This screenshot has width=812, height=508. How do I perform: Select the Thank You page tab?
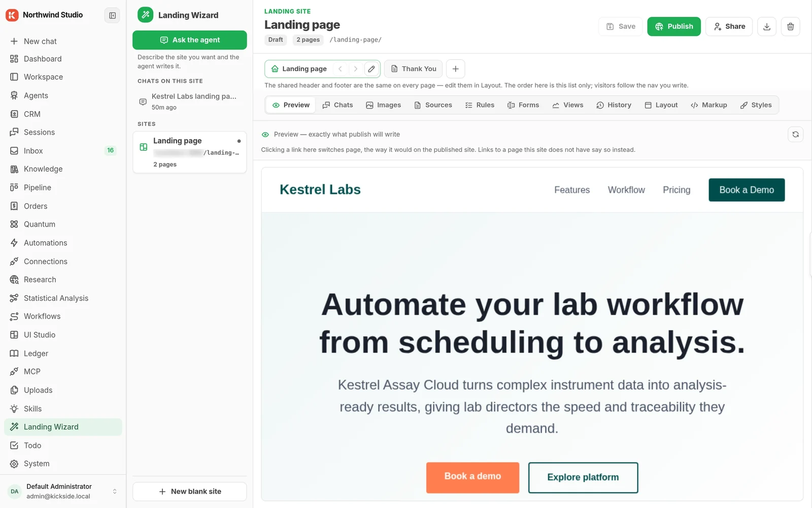414,69
